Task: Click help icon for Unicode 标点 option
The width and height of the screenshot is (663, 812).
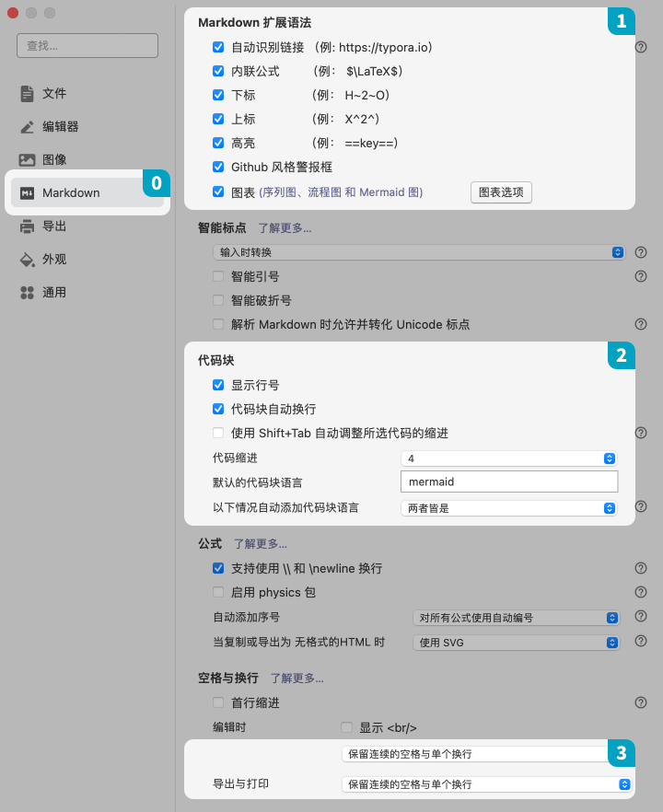Action: (x=641, y=324)
